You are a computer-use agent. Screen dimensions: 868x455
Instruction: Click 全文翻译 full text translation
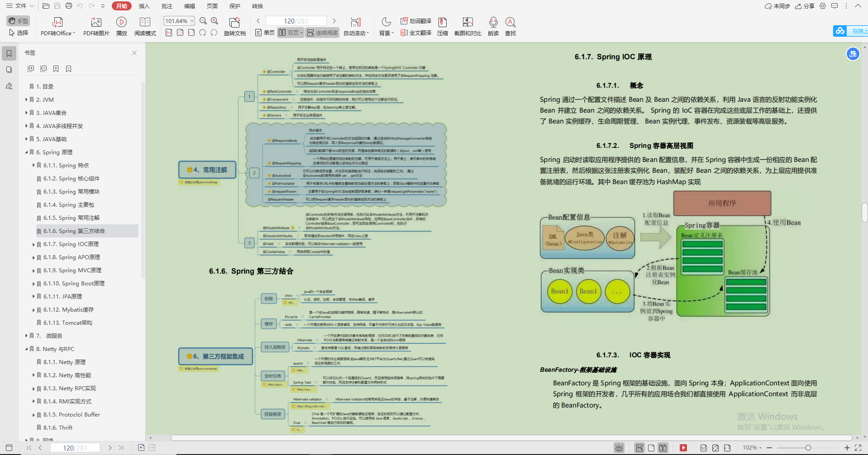coord(416,33)
